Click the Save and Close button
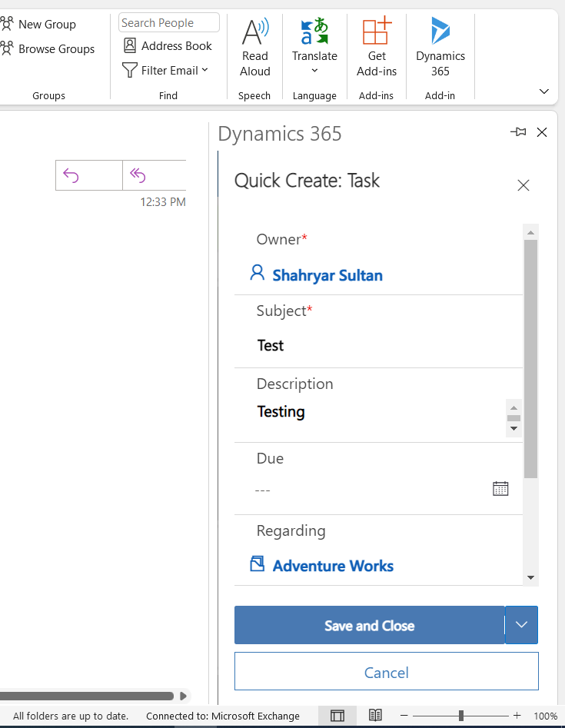Viewport: 565px width, 728px height. pos(369,625)
